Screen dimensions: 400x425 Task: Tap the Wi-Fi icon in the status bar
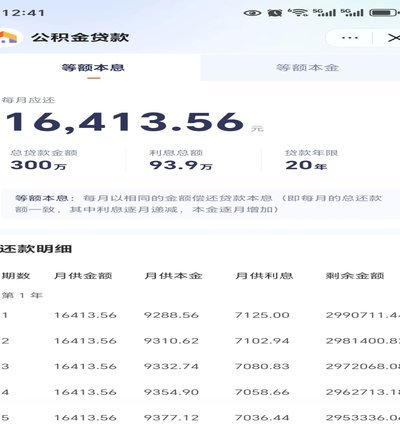[298, 13]
